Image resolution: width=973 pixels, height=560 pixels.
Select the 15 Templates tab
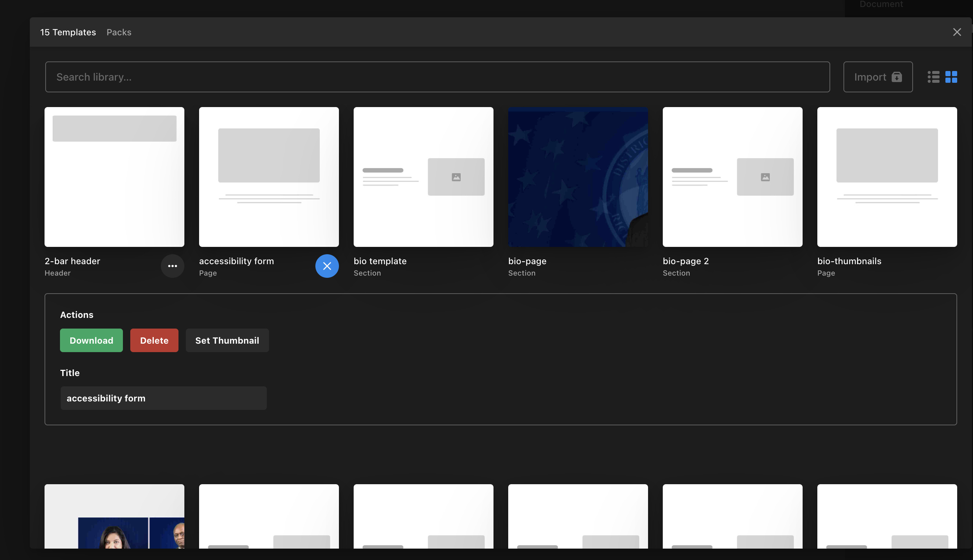tap(68, 32)
